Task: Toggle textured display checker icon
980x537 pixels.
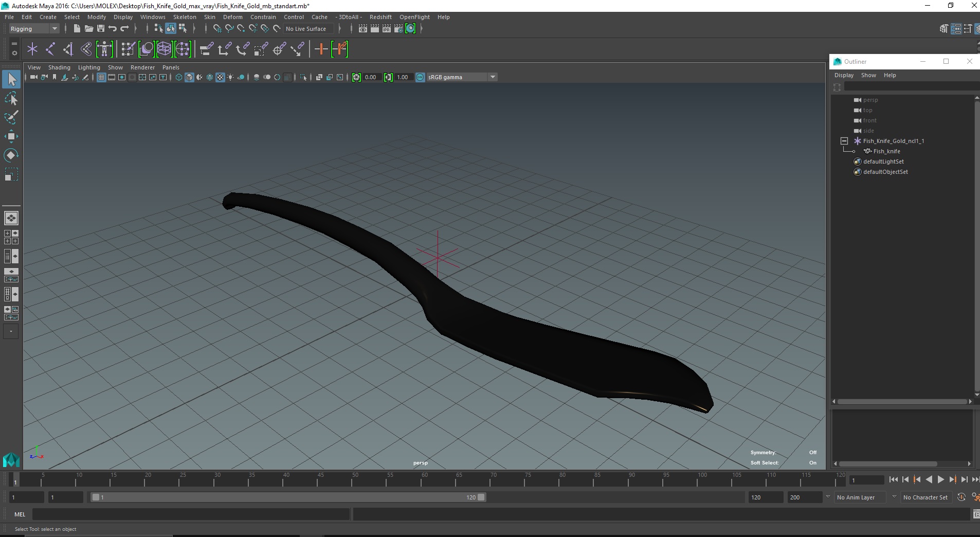Action: pyautogui.click(x=220, y=77)
